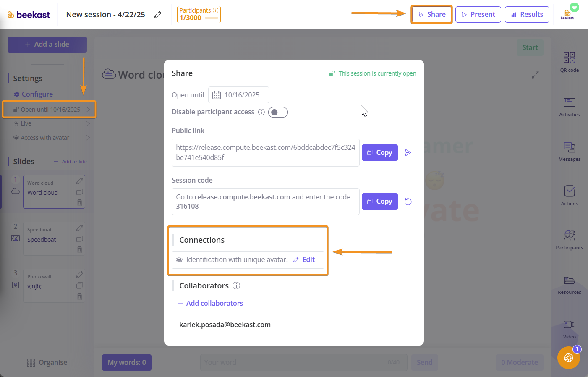Click pencil icon to rename session
The width and height of the screenshot is (588, 377).
coord(158,15)
